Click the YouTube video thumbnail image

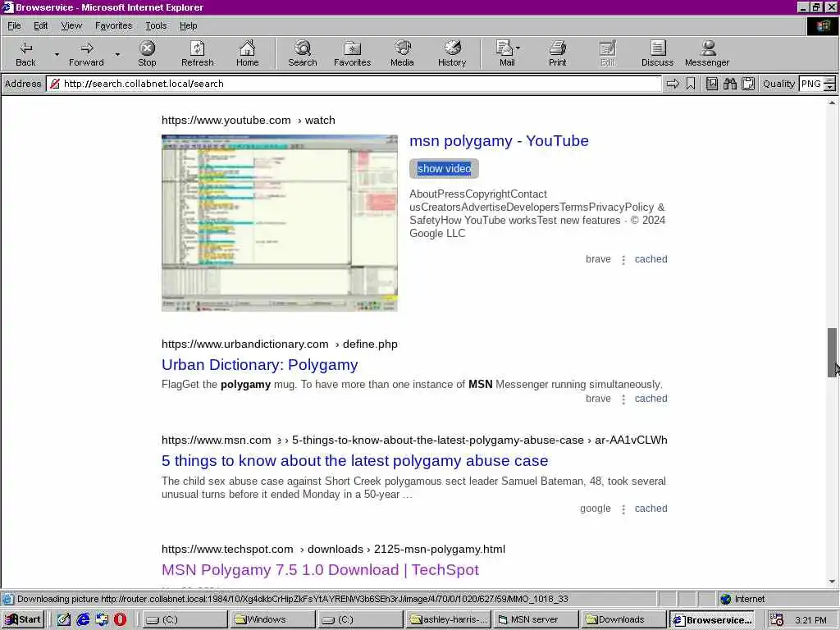click(x=280, y=223)
